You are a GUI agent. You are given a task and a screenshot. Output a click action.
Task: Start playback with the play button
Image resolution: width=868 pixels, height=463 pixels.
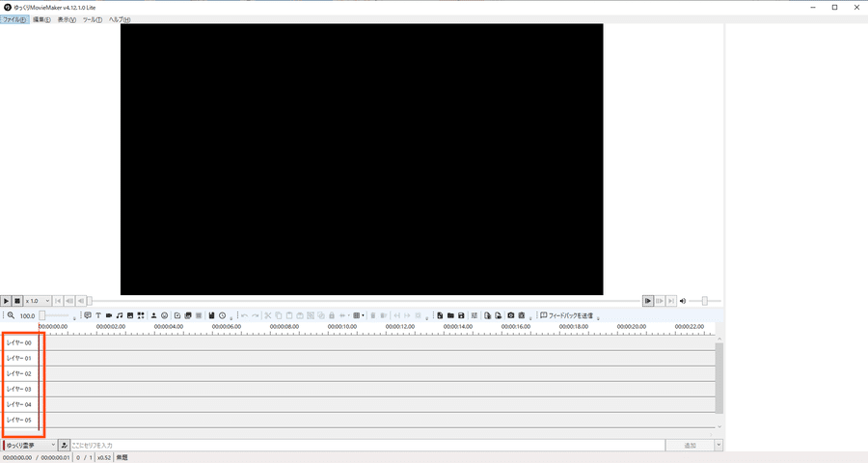tap(6, 301)
